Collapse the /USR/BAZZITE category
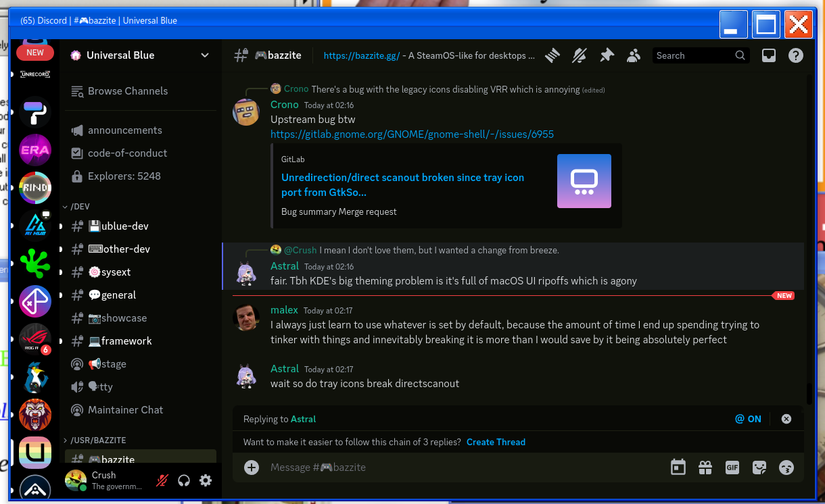 coord(95,440)
